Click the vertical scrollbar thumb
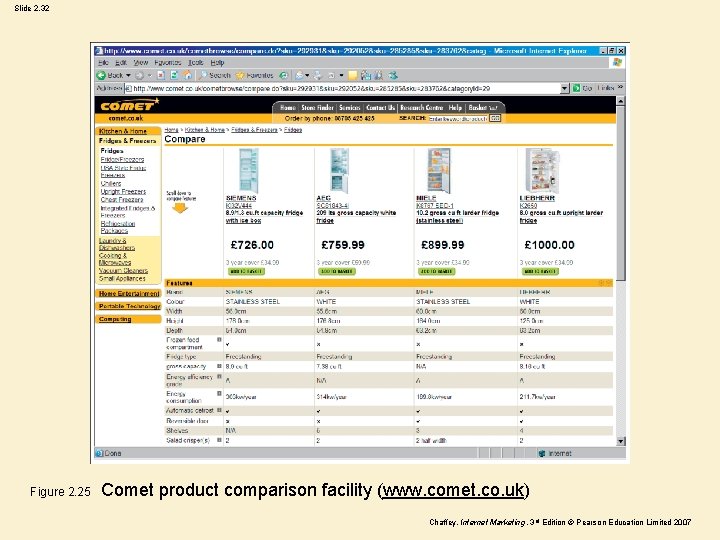The width and height of the screenshot is (720, 540). pos(620,193)
